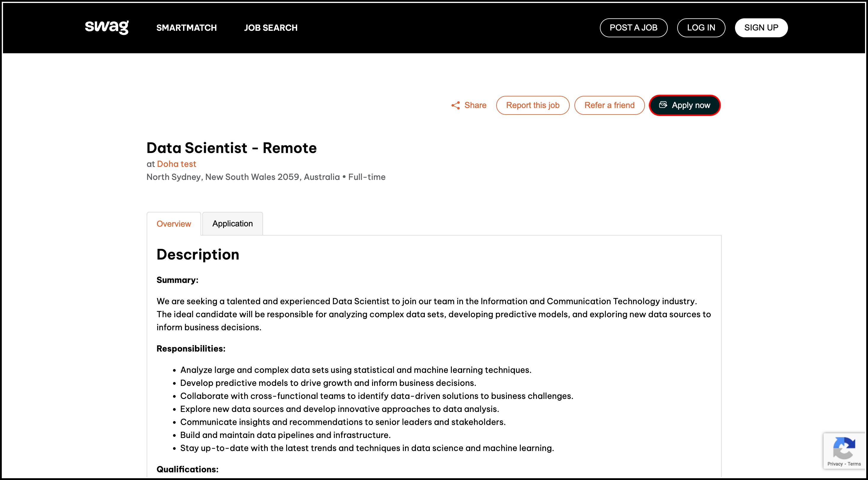Click the share icon next to Share

coord(456,105)
